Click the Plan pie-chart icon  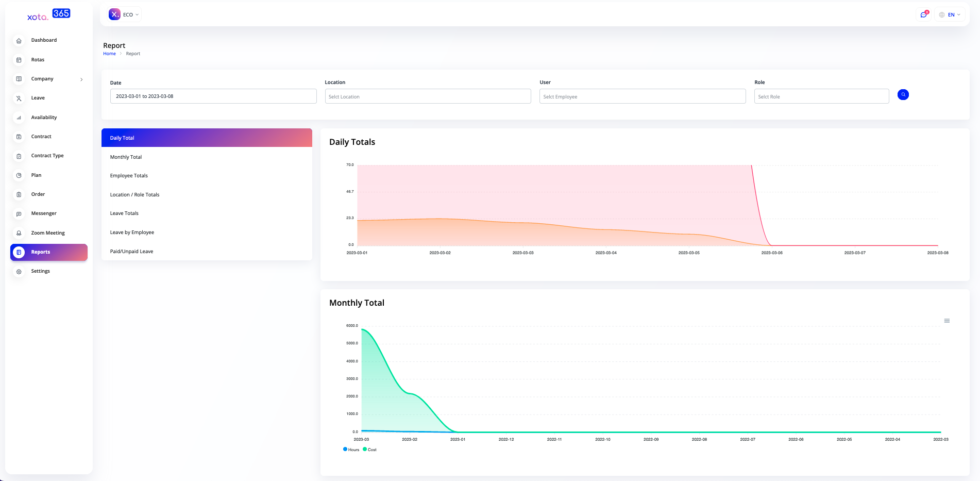click(x=19, y=176)
